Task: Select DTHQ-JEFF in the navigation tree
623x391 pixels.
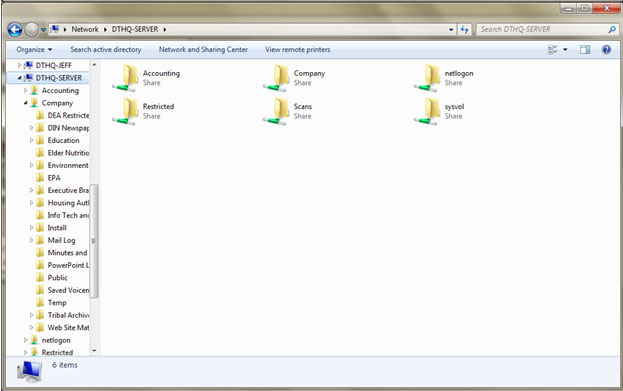Action: click(54, 65)
